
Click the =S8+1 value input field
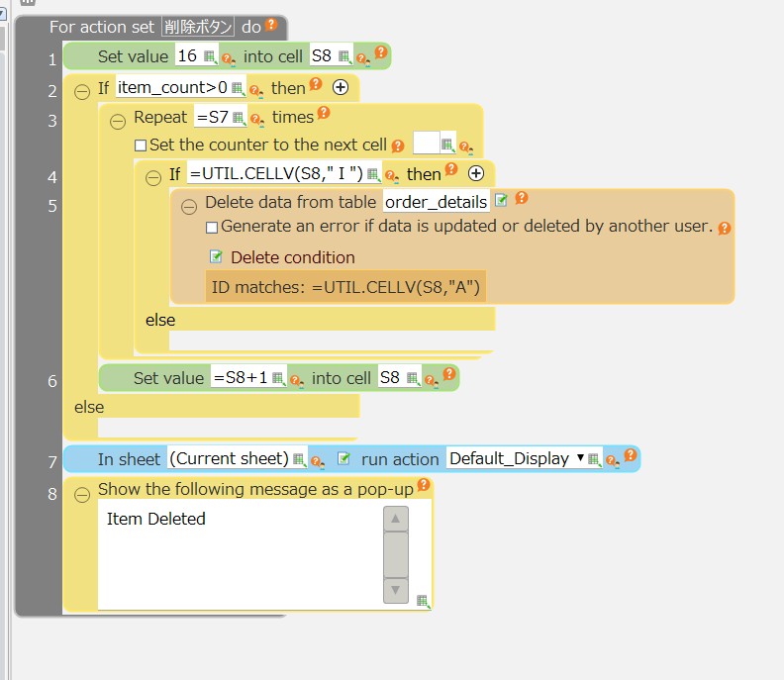[x=241, y=378]
